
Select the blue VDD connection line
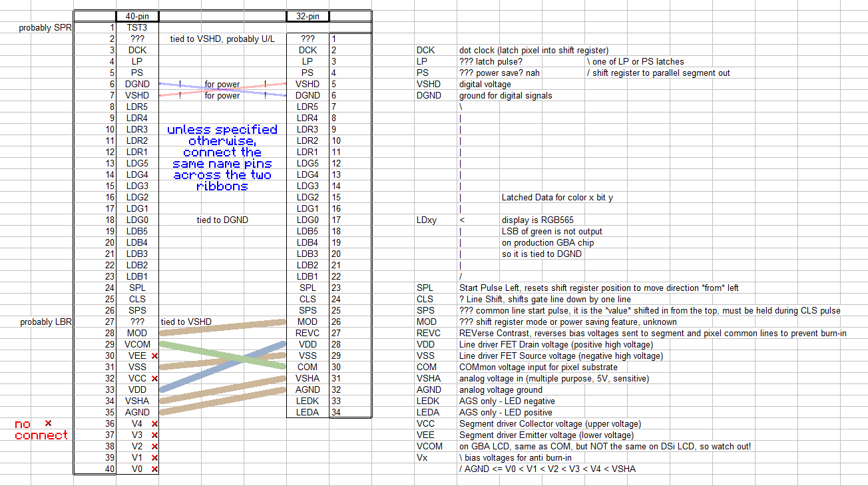[222, 366]
